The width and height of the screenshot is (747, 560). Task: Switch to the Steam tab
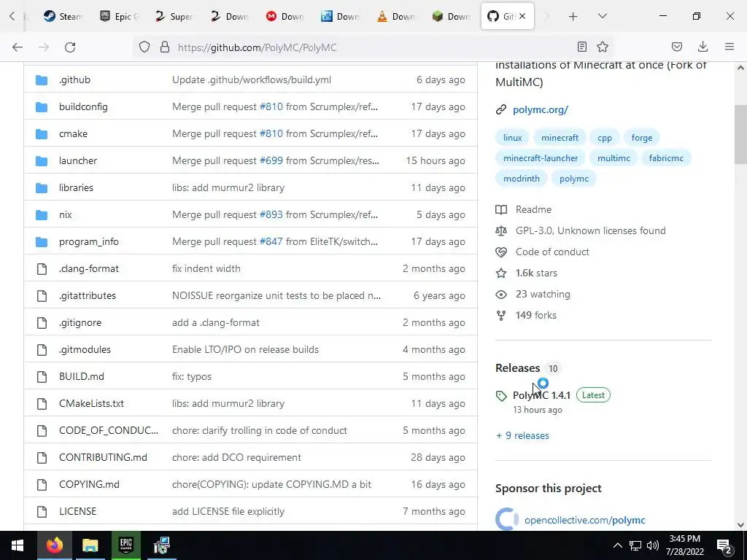pyautogui.click(x=63, y=16)
